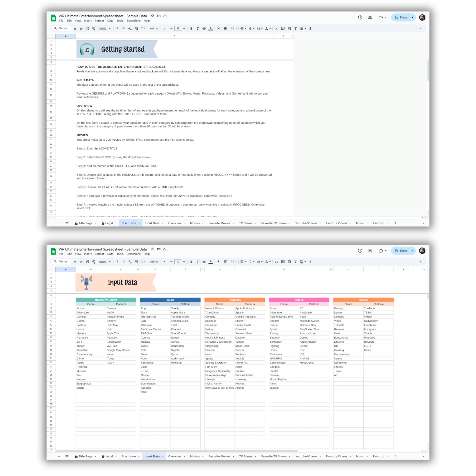Open text wrapping dropdown in bottom window
Screen dimensions: 476x476
click(x=260, y=262)
